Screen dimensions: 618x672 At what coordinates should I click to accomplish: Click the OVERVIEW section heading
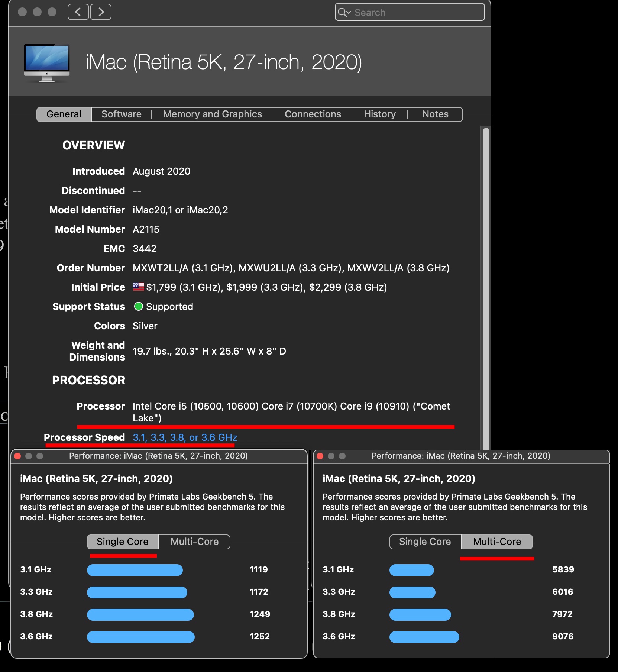(x=94, y=145)
